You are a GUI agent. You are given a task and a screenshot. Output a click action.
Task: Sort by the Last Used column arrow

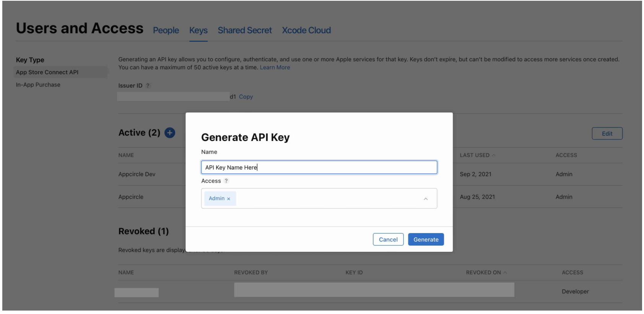click(494, 155)
